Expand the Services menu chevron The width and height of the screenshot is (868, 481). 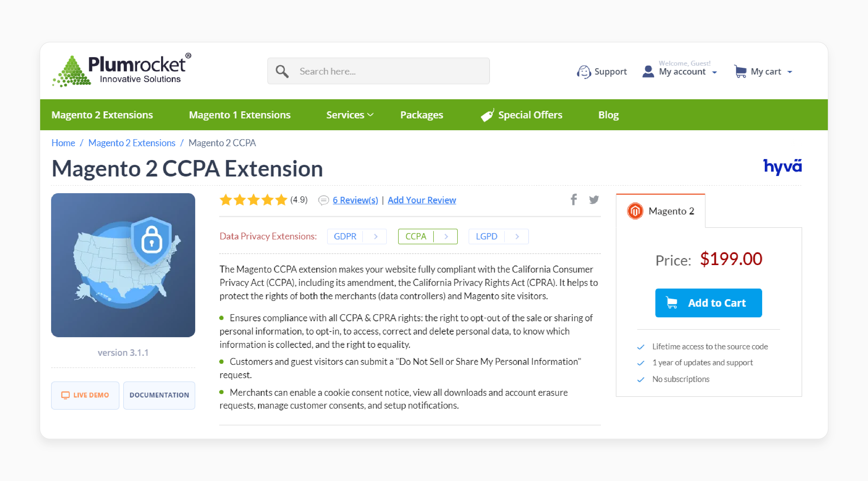click(370, 115)
